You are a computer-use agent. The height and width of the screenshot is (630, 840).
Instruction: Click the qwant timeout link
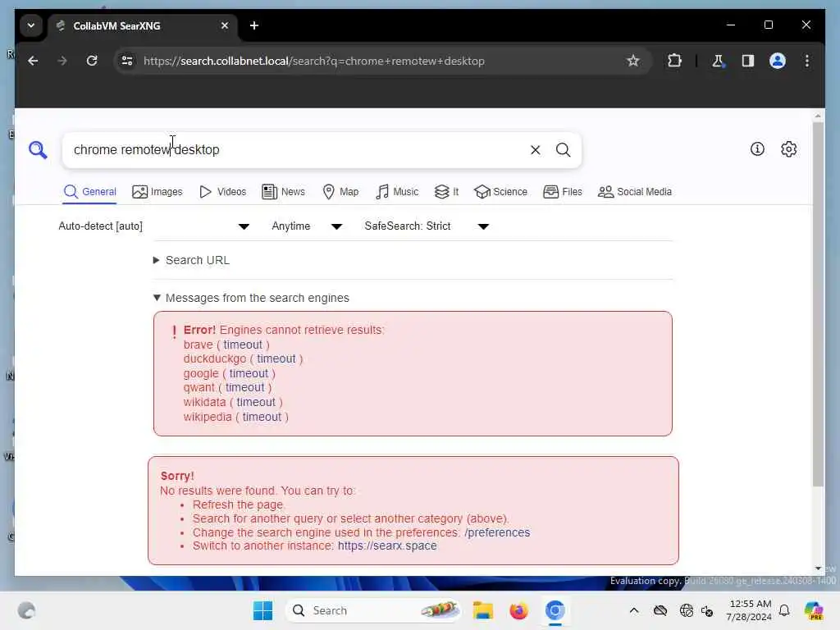point(244,387)
